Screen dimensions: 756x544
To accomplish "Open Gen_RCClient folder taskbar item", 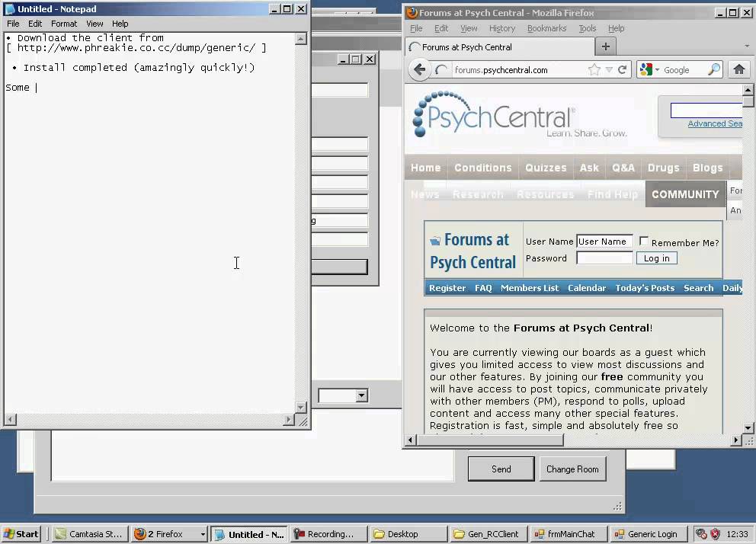I will point(489,534).
